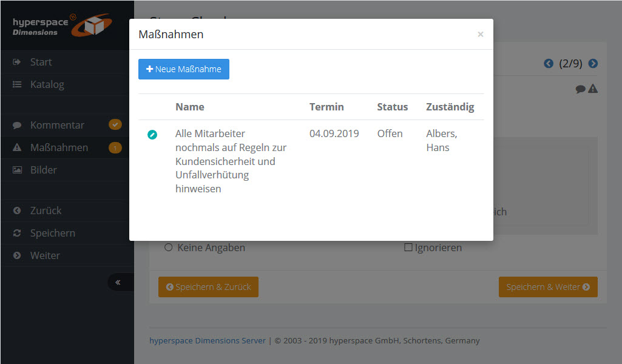Click the comment speech bubble icon
The height and width of the screenshot is (364, 622).
point(581,89)
